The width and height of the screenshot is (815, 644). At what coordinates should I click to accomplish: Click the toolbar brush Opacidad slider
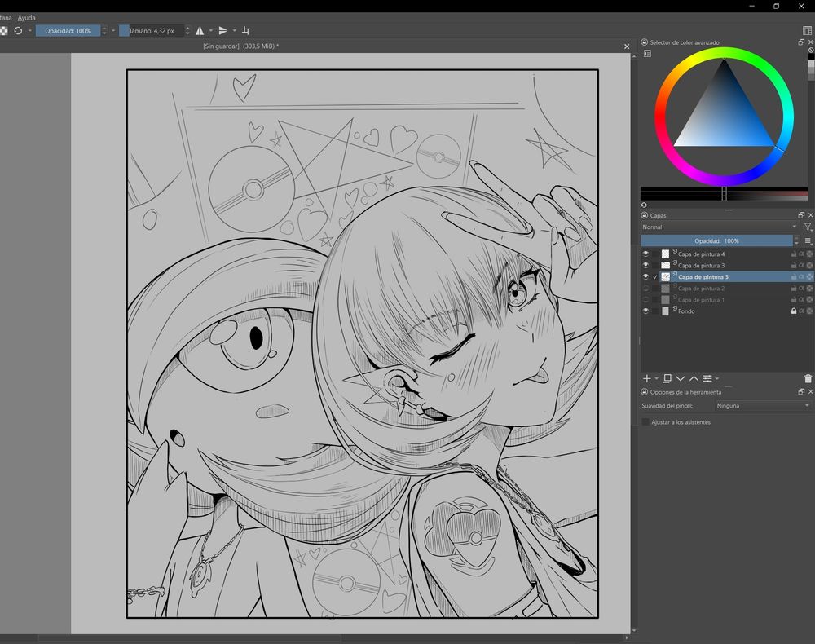(68, 31)
